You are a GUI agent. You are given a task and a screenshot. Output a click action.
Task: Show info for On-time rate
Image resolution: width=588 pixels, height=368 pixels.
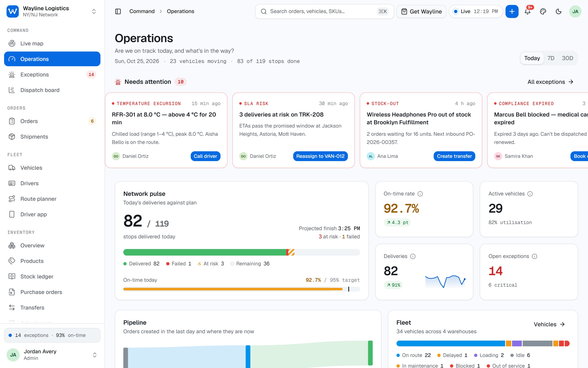pyautogui.click(x=420, y=194)
